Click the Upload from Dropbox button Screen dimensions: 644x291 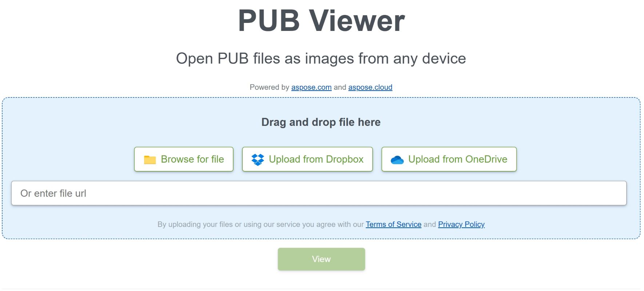(x=307, y=159)
